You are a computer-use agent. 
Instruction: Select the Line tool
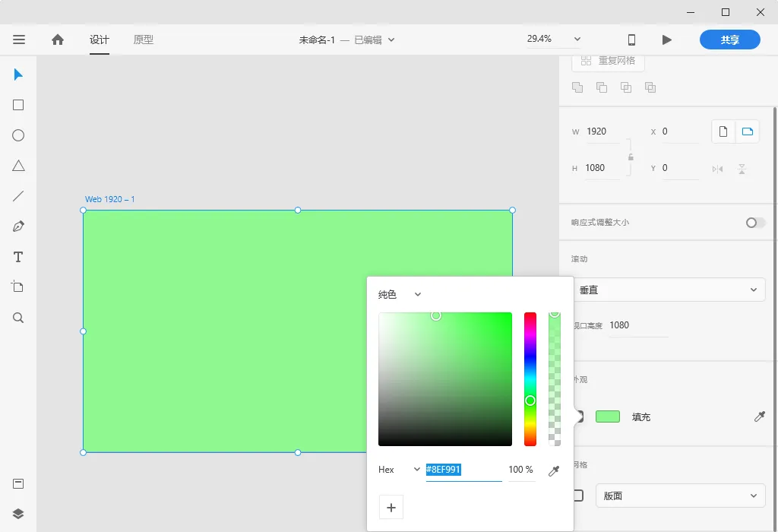tap(18, 196)
